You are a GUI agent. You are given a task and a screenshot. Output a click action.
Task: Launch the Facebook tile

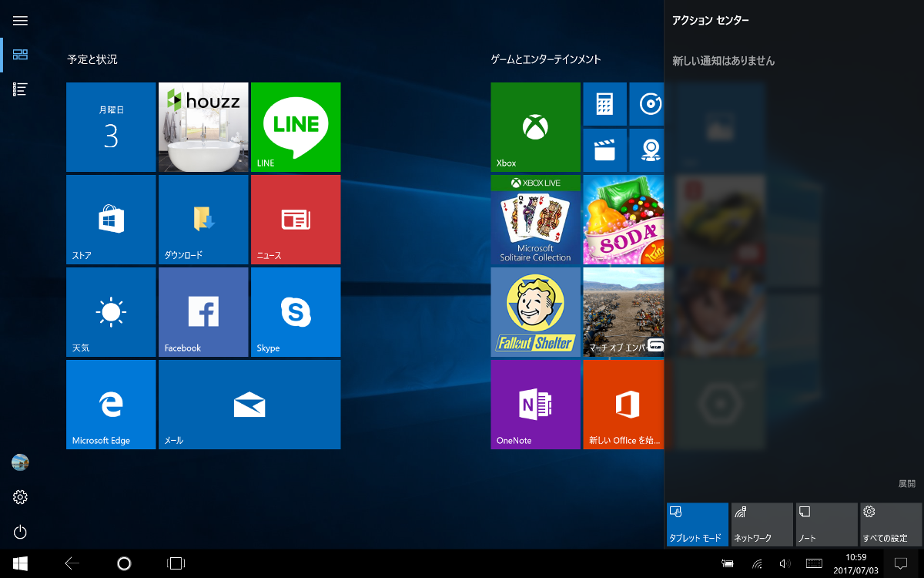point(203,312)
